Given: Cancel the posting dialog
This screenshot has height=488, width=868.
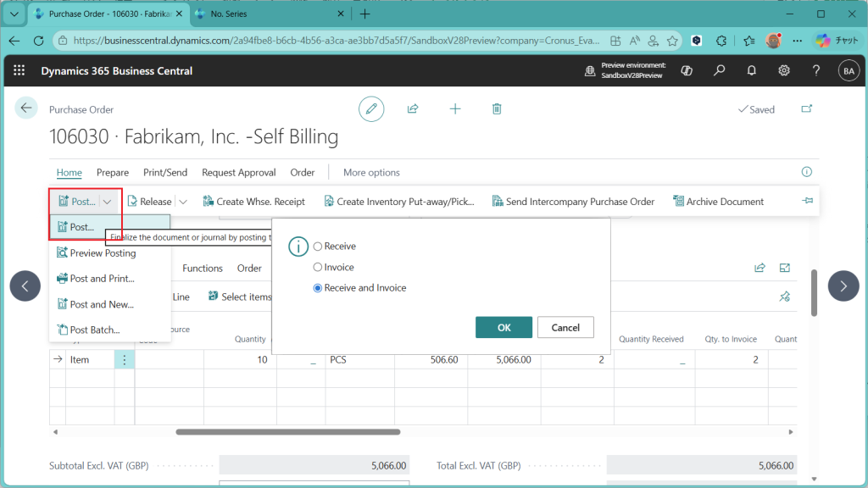Looking at the screenshot, I should [x=565, y=327].
